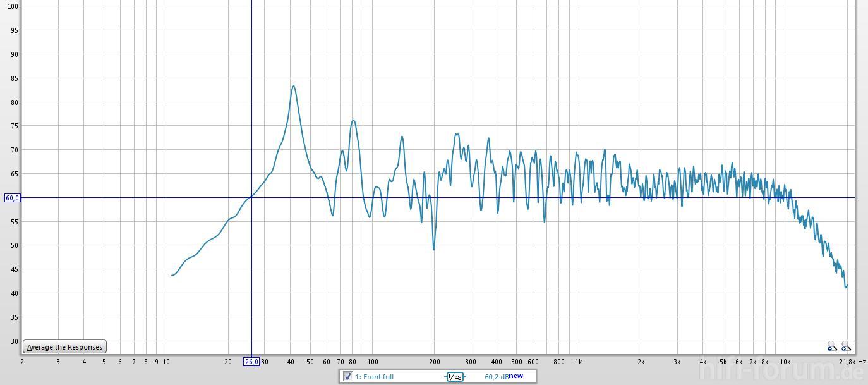Screen dimensions: 868x385
Task: Click the 26,0 frequency cursor box
Action: (251, 362)
